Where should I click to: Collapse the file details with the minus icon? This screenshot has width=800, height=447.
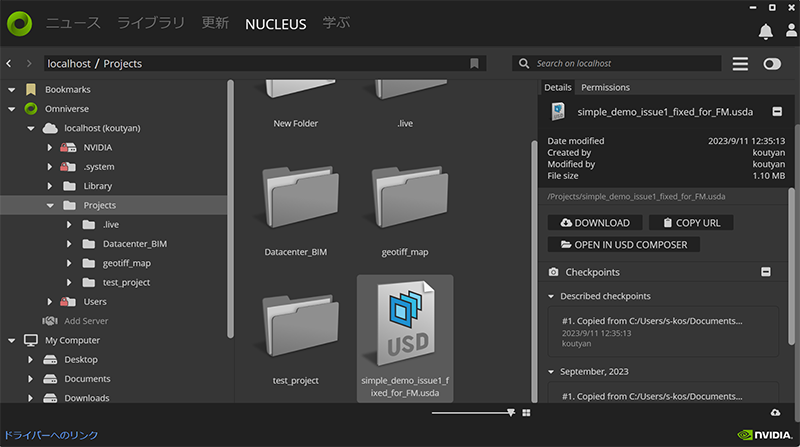click(777, 111)
